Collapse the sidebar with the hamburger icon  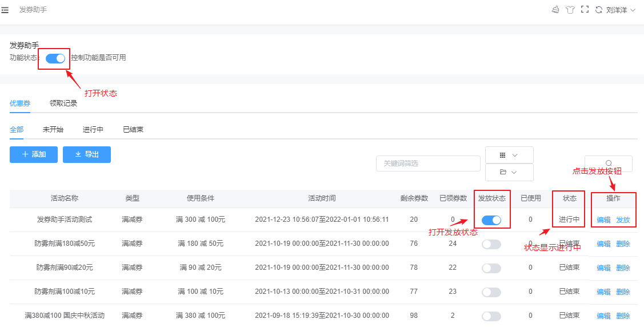tap(5, 10)
